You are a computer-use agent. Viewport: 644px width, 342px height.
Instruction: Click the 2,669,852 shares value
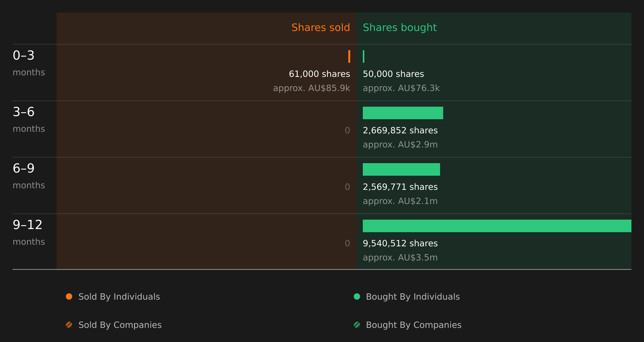coord(400,131)
